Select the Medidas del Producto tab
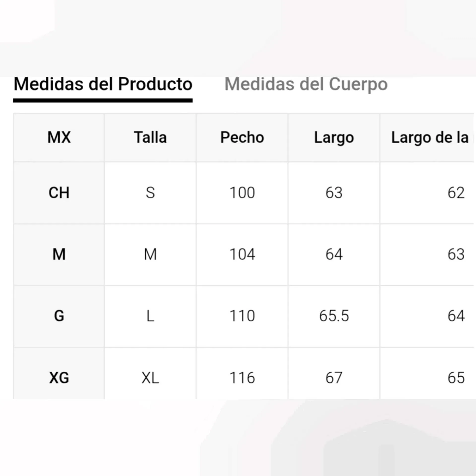This screenshot has height=476, width=476. [x=103, y=84]
